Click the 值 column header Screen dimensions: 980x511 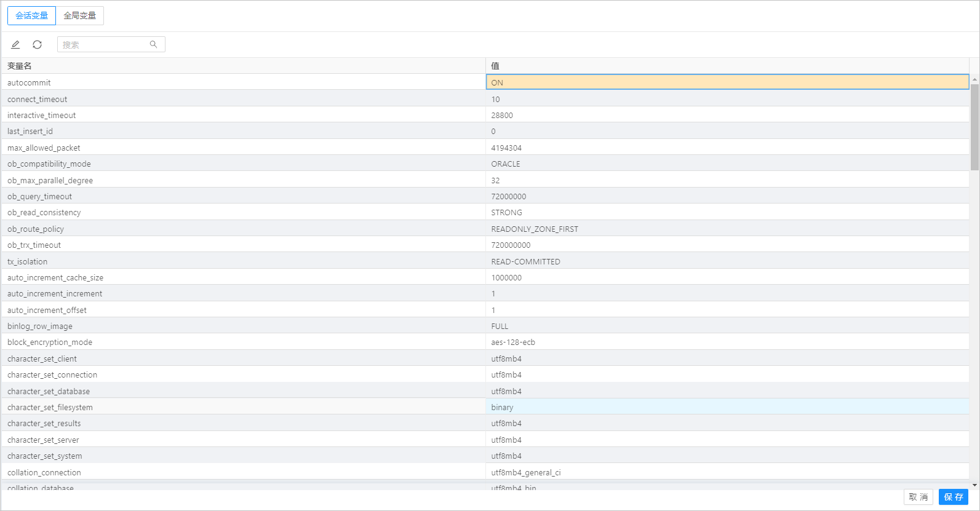(495, 66)
